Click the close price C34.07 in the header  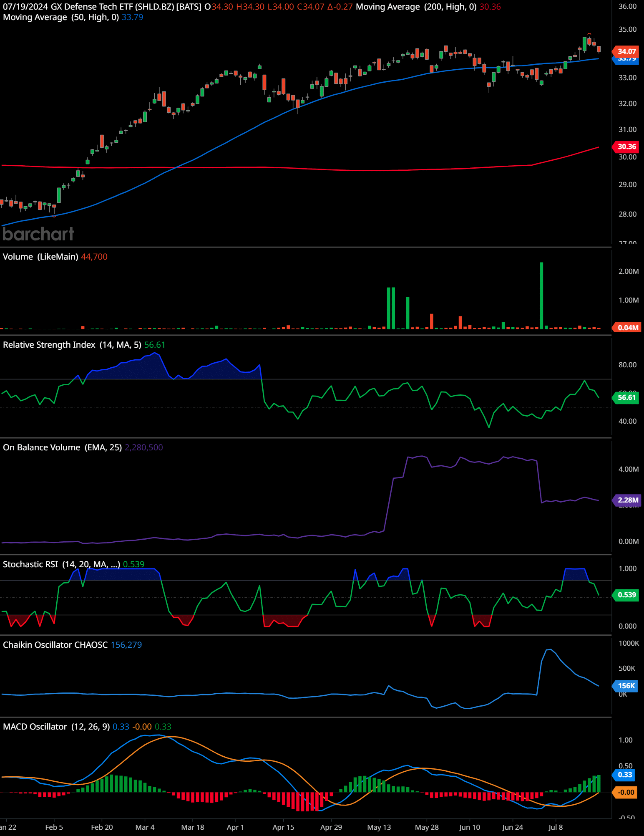(x=310, y=7)
